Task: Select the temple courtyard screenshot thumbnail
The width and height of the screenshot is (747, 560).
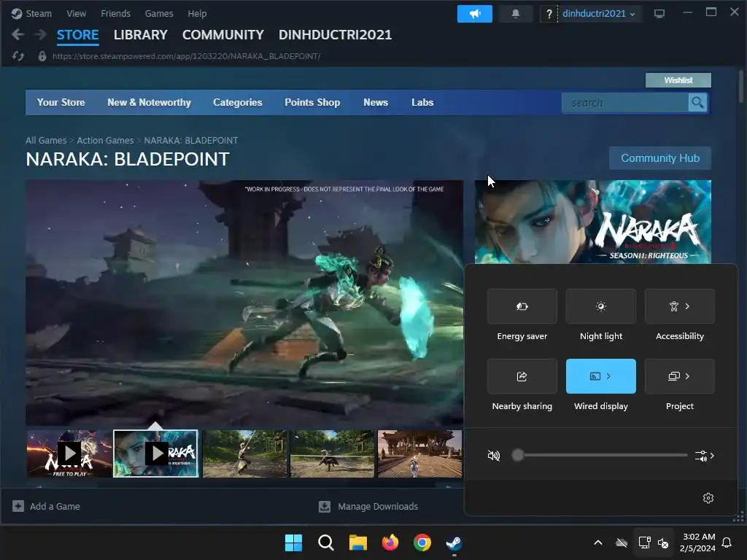Action: click(419, 454)
